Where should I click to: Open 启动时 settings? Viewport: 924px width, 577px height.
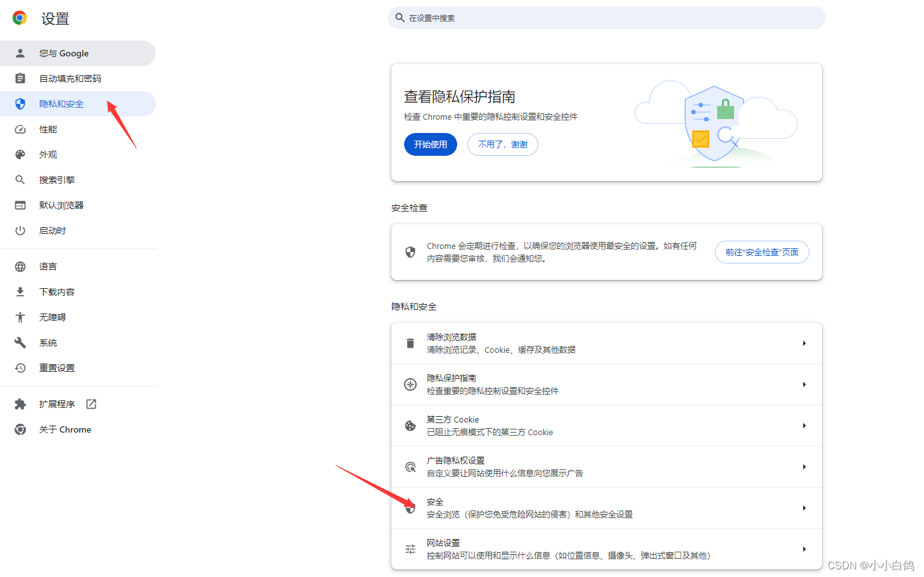pos(77,231)
